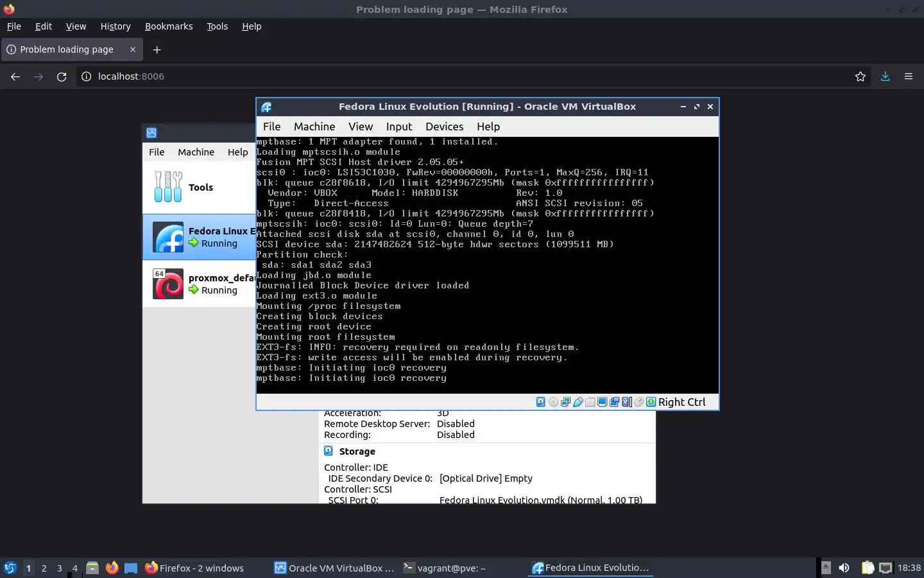Select Fedora Linux VM in the machine list
This screenshot has width=924, height=578.
click(199, 237)
